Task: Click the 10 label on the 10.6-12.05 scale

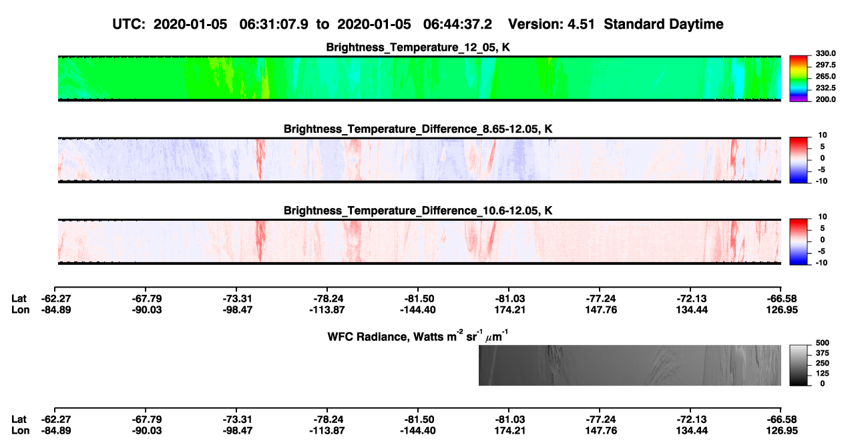Action: coord(824,217)
